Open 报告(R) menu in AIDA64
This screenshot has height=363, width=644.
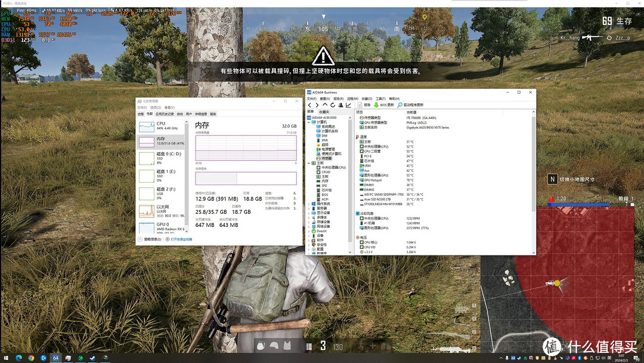(339, 99)
